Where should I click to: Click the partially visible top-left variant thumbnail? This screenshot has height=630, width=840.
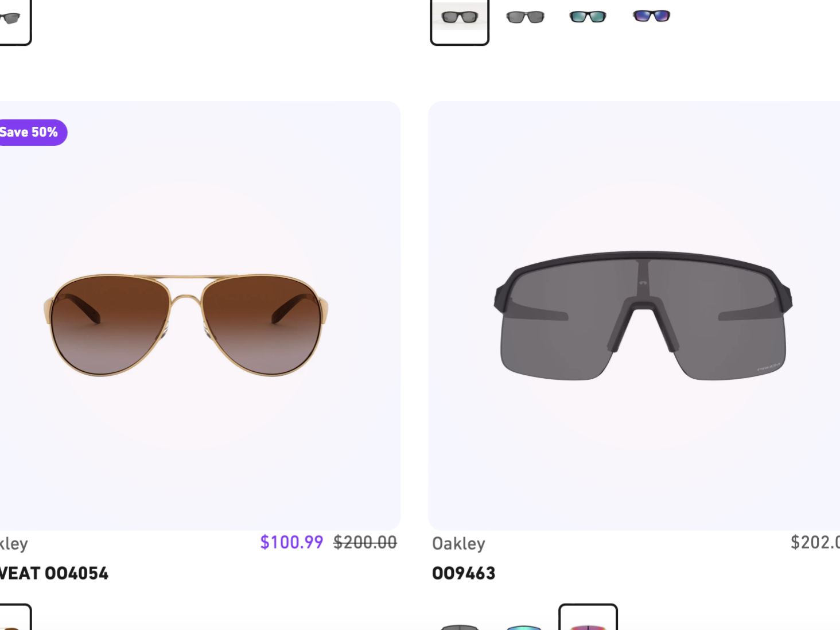[14, 22]
